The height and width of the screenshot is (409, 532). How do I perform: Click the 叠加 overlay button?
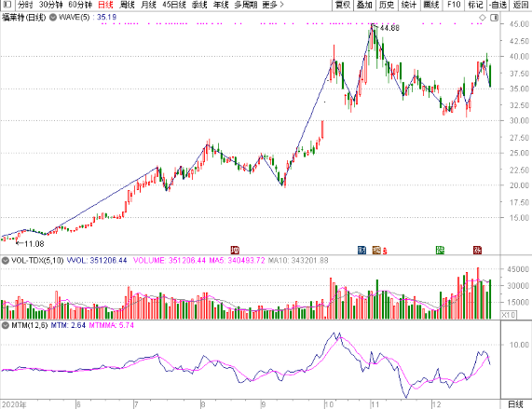pyautogui.click(x=364, y=5)
